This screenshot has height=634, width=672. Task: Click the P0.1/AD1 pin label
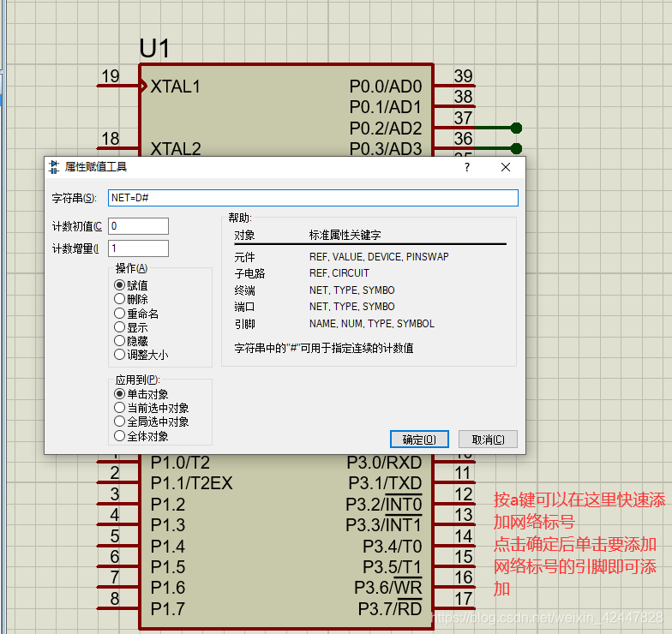(x=386, y=107)
